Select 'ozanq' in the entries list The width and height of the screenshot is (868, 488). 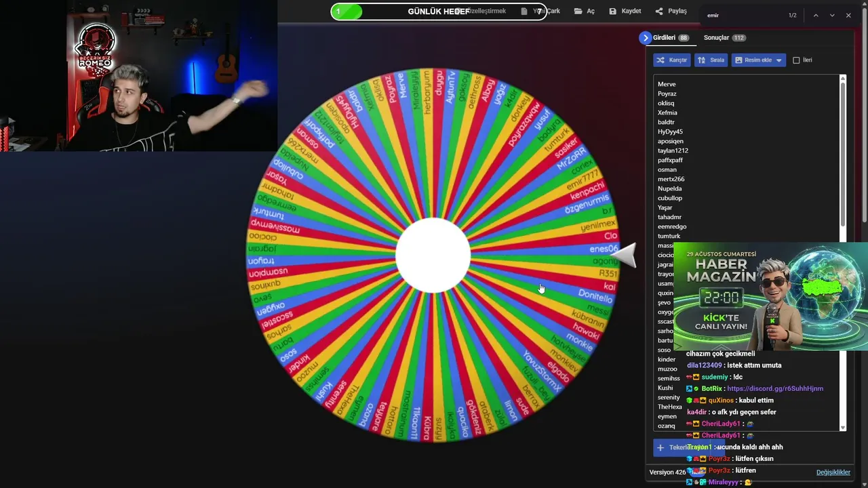(x=667, y=426)
